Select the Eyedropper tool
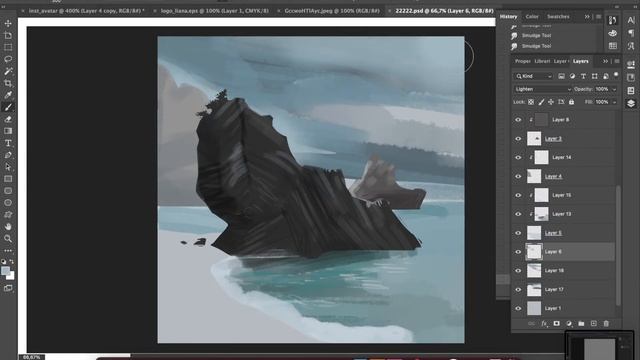Screen dimensions: 640x360 (x=8, y=95)
